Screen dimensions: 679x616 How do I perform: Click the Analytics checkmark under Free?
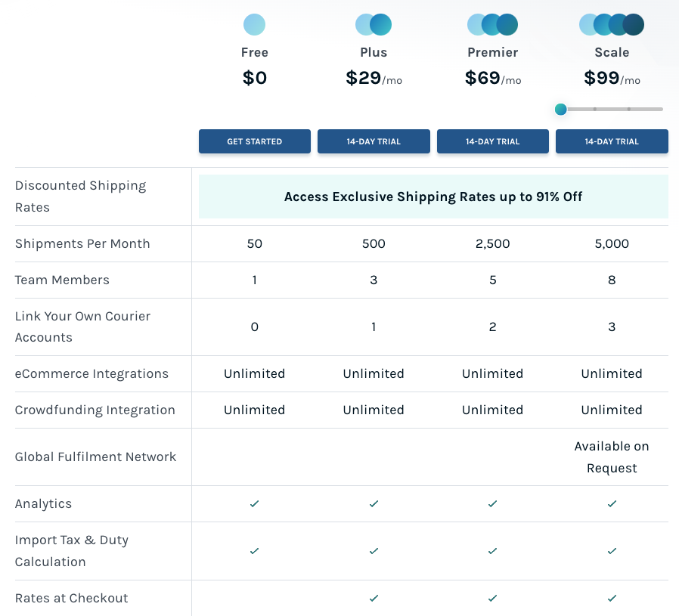point(254,504)
